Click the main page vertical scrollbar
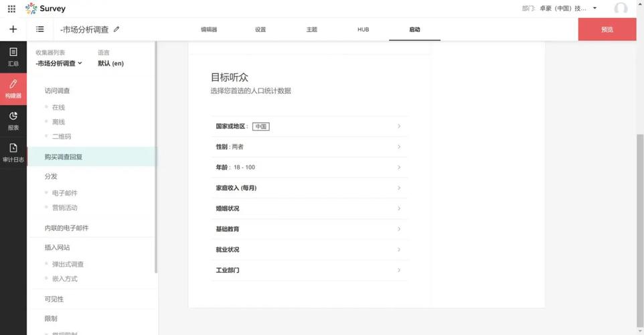Screen dimensions: 644x335 click(640, 230)
